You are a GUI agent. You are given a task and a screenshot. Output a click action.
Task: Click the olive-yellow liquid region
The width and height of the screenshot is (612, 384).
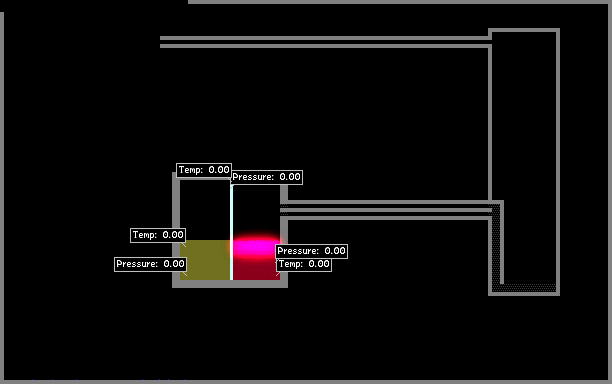(205, 260)
